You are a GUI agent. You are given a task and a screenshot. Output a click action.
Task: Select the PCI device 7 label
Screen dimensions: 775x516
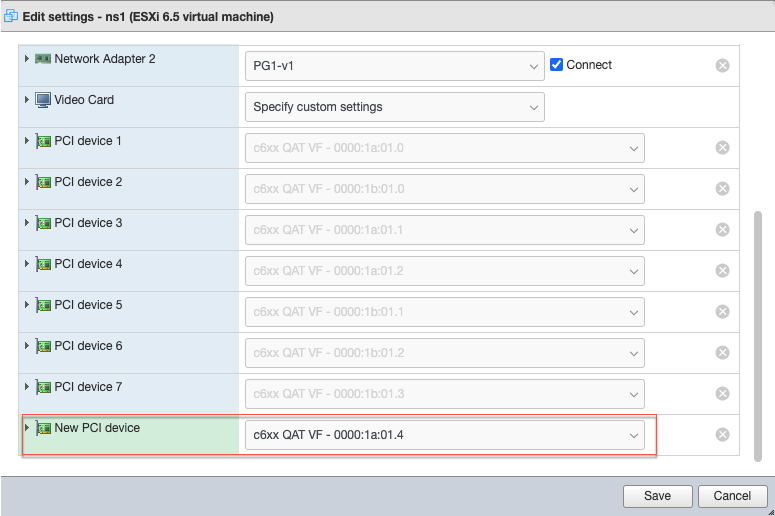point(88,387)
